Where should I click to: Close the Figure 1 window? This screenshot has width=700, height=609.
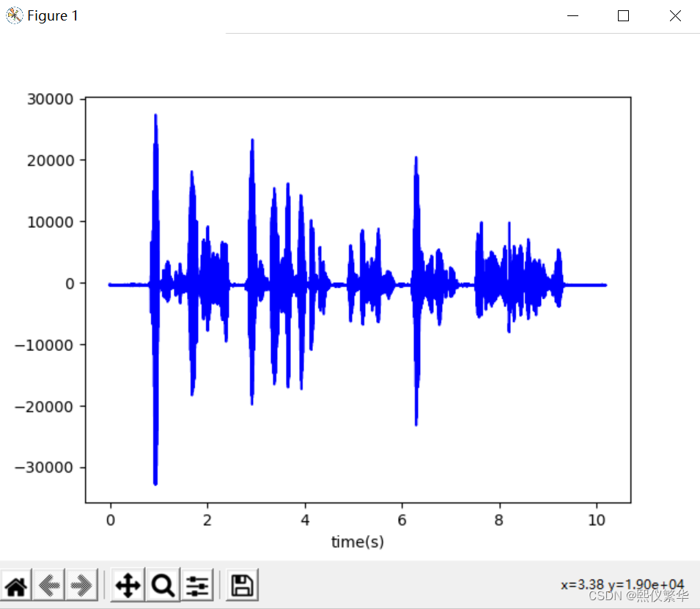coord(675,15)
